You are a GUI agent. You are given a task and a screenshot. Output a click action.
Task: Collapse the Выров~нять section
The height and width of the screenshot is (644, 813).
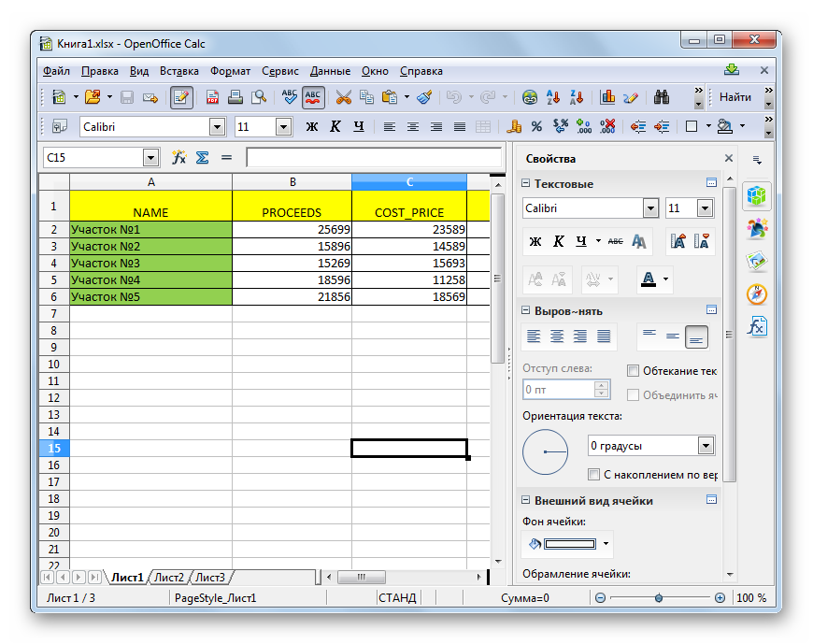coord(525,310)
